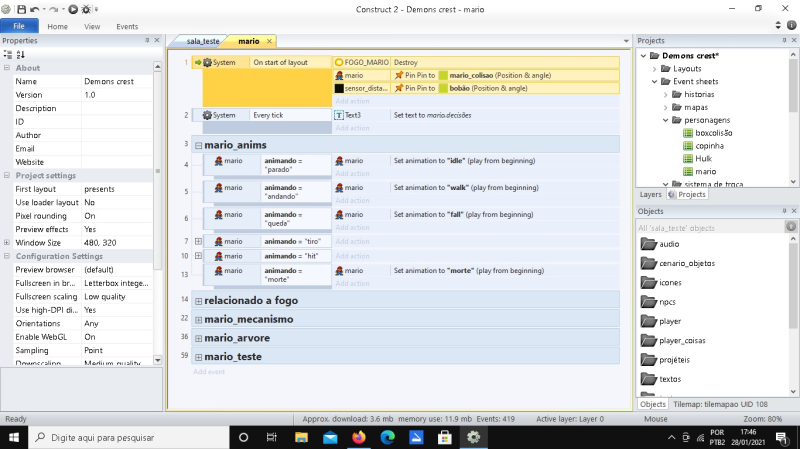
Task: Search objects in Objects panel field
Action: click(x=710, y=228)
